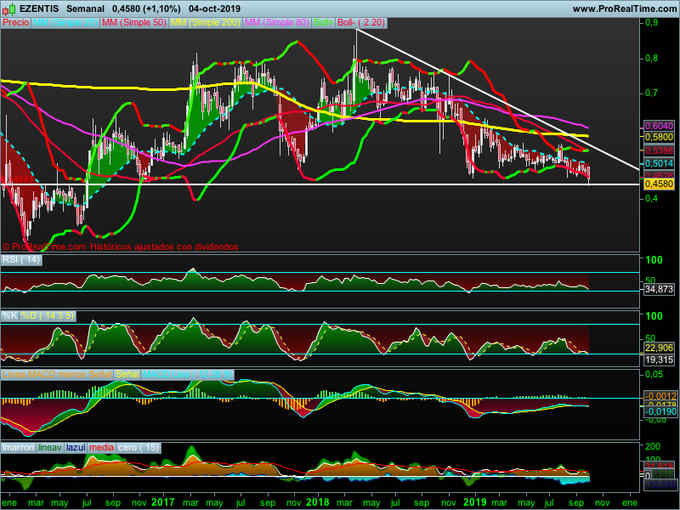Click the 0,4580 yellow price tag
680x510 pixels.
tap(659, 184)
